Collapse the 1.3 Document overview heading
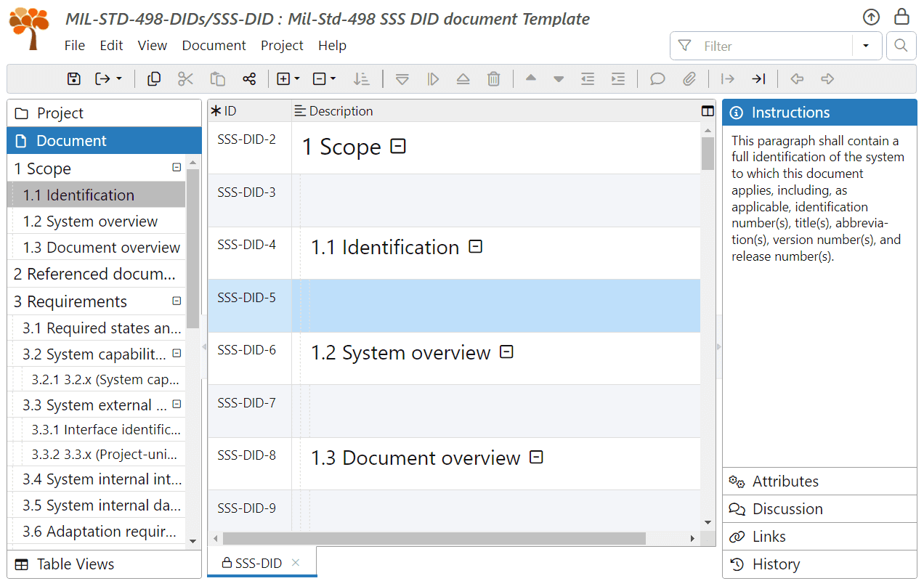 536,458
